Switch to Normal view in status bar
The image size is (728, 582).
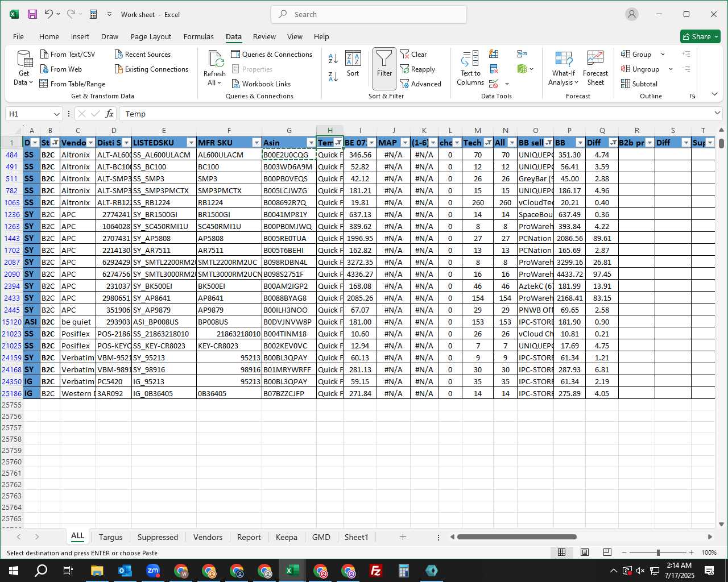tap(561, 552)
